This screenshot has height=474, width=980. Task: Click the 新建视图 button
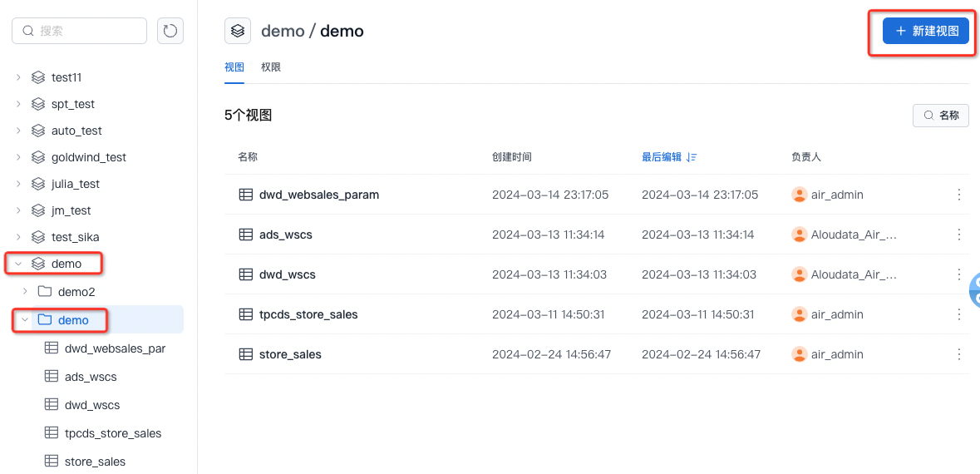click(925, 31)
